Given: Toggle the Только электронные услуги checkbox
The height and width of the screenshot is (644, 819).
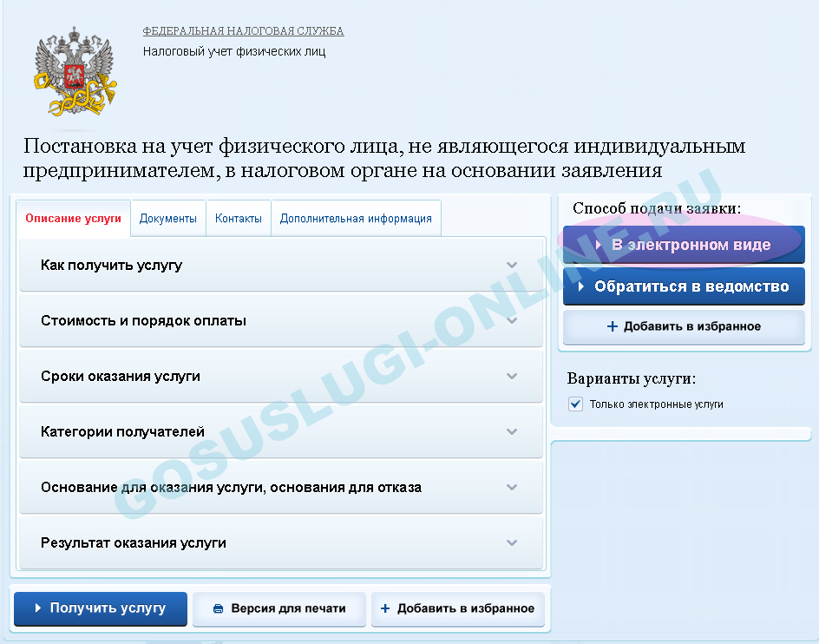Looking at the screenshot, I should 575,404.
